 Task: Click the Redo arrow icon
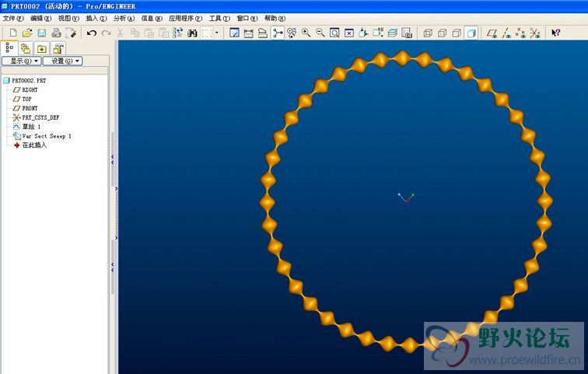click(106, 33)
